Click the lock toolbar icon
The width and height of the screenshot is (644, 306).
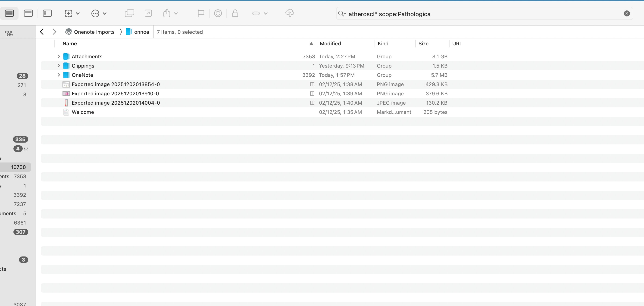pos(235,13)
